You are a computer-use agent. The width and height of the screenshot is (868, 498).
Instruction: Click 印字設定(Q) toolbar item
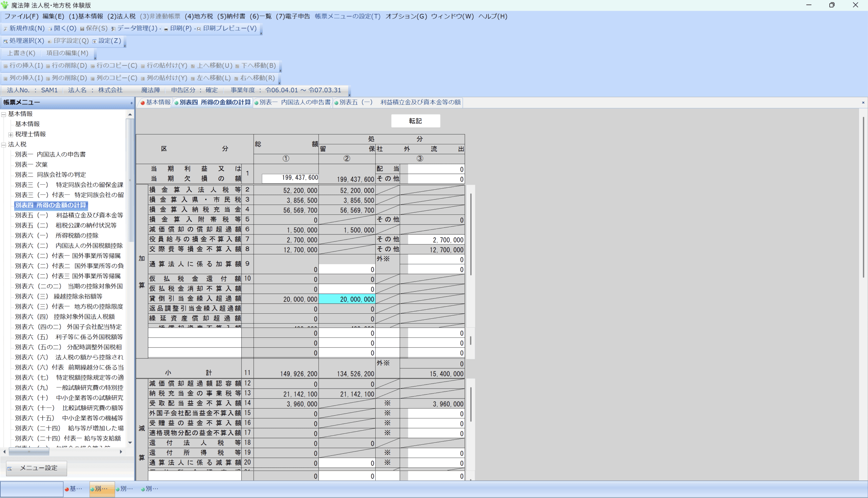[x=68, y=41]
